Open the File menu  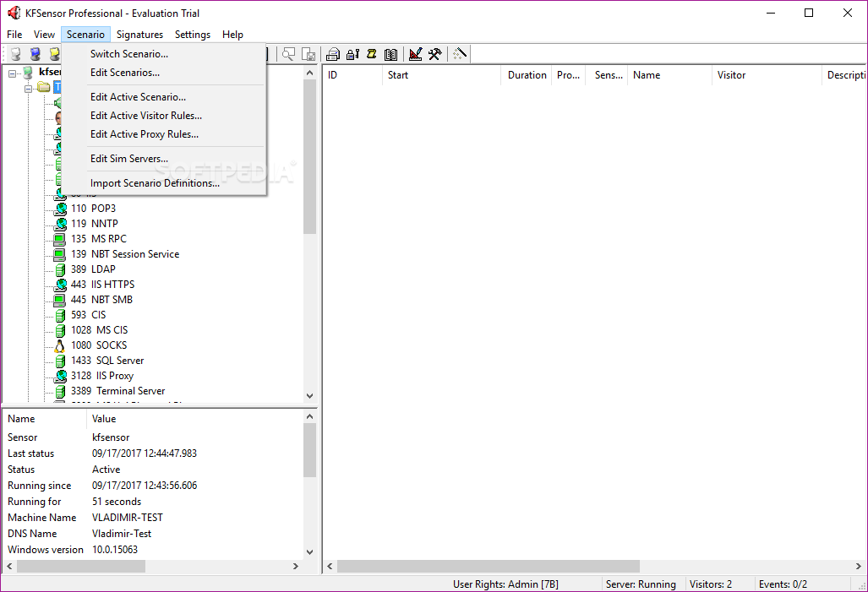[14, 35]
